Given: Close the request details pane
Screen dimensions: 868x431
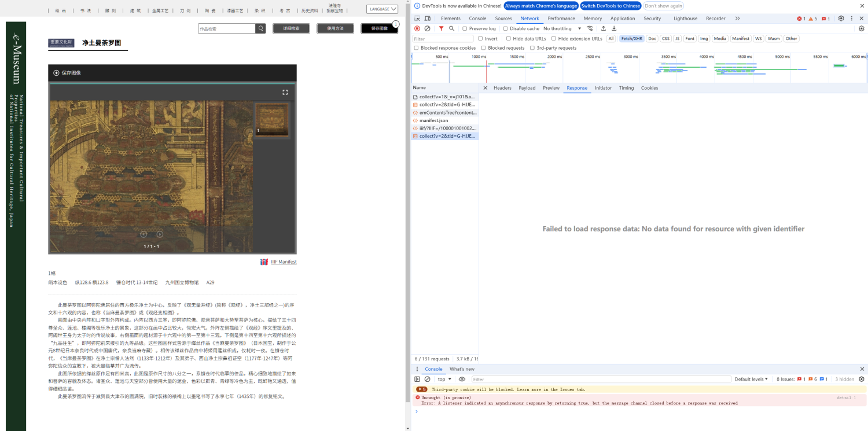Looking at the screenshot, I should (486, 88).
